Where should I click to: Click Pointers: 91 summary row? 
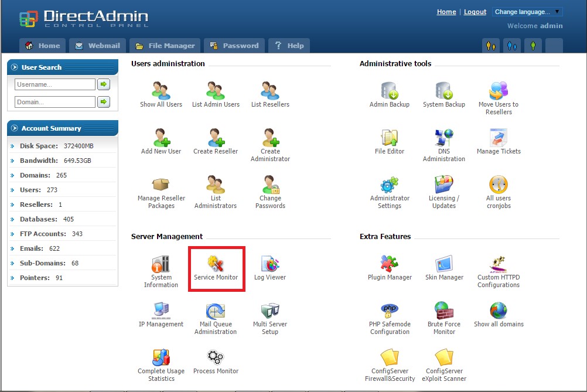63,278
